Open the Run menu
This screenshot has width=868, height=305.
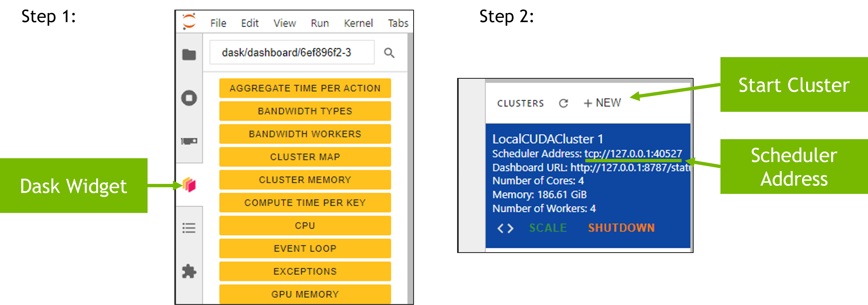(319, 23)
